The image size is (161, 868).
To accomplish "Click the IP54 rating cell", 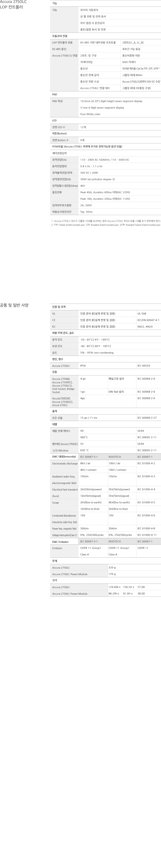I will [x=83, y=366].
